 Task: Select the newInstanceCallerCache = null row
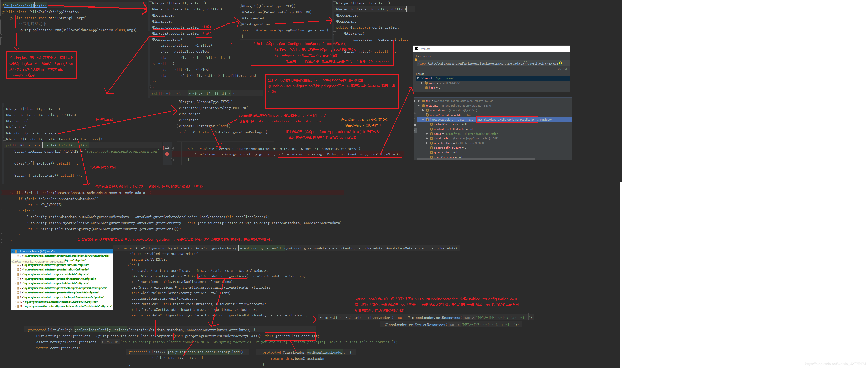click(495, 129)
